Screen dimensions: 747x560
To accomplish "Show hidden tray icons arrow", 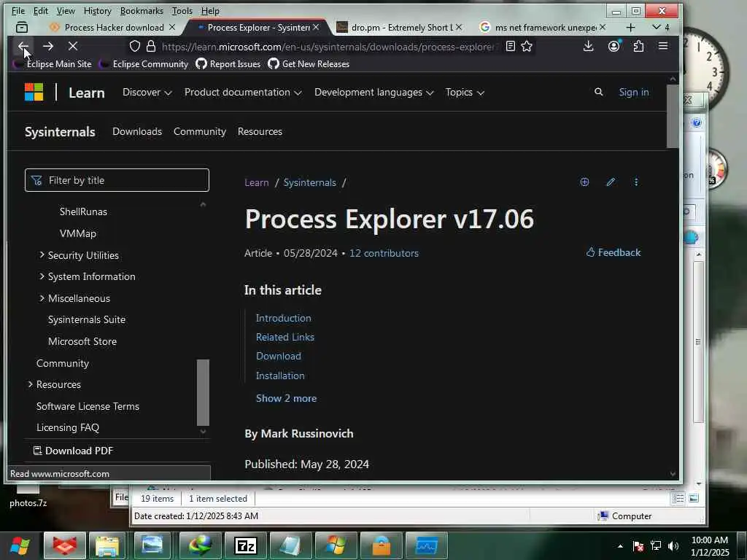I will 620,546.
